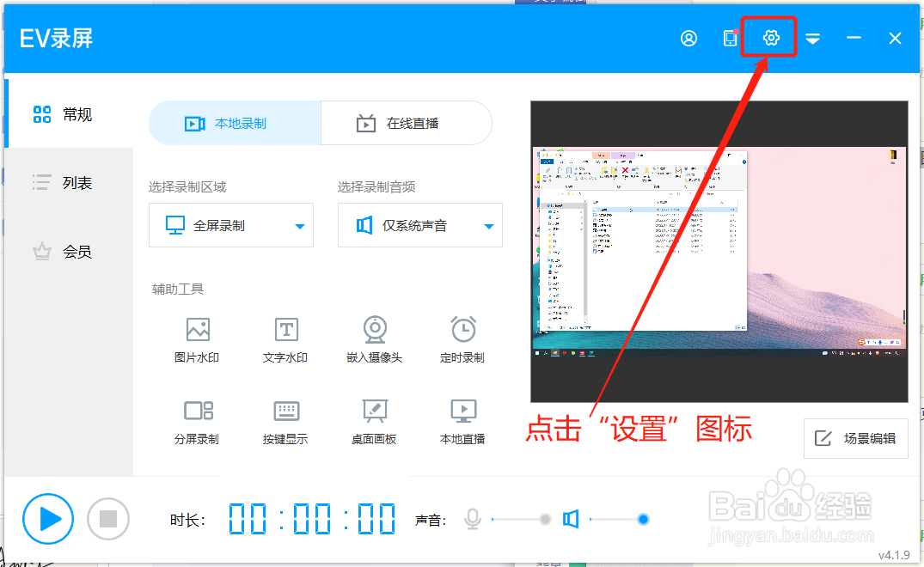Open the 嵌入摄像头 camera embed tool

[374, 338]
